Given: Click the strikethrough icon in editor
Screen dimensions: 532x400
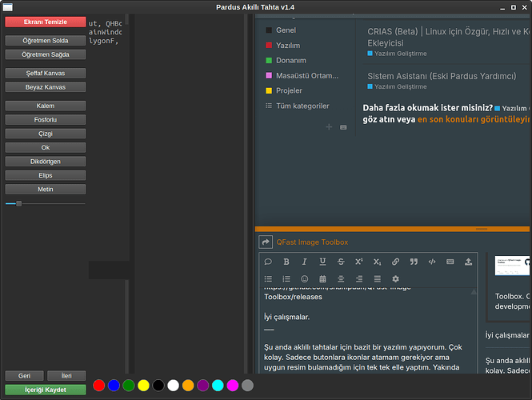Looking at the screenshot, I should point(341,262).
